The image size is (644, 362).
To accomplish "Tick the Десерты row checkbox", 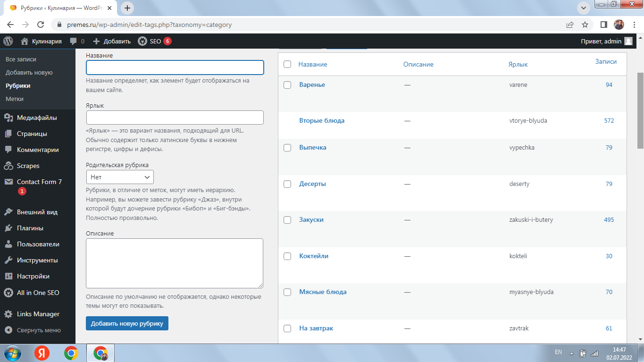I will tap(287, 184).
